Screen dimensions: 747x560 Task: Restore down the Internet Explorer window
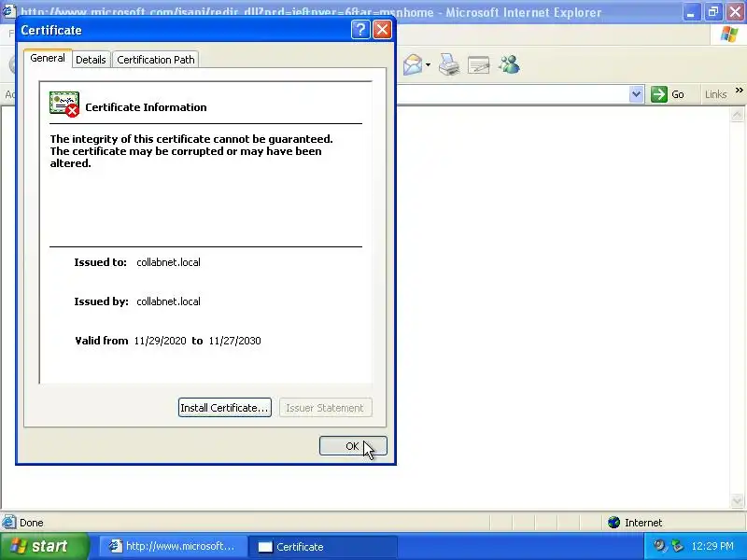713,12
